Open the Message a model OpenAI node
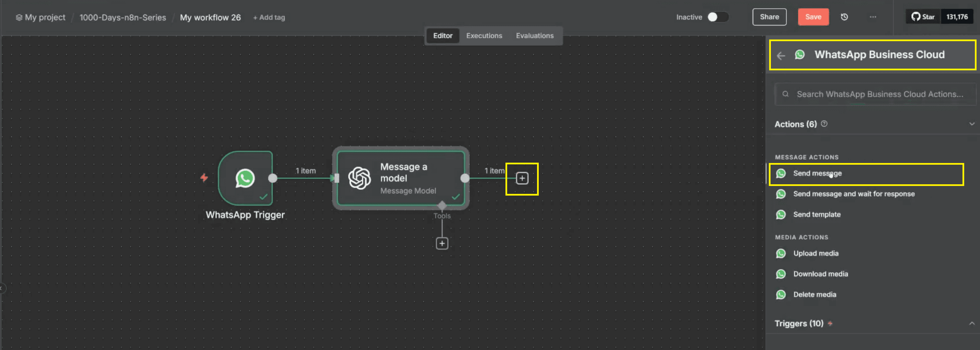The image size is (980, 350). (400, 177)
